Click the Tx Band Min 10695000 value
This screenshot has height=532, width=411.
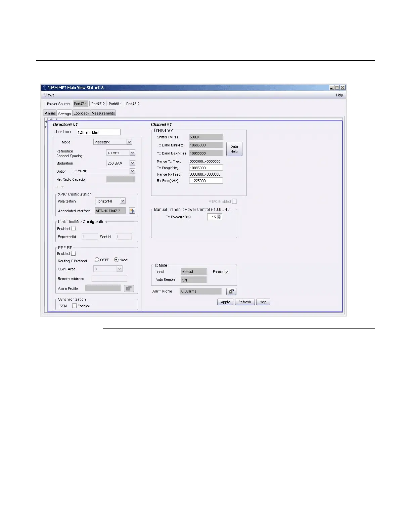point(206,145)
